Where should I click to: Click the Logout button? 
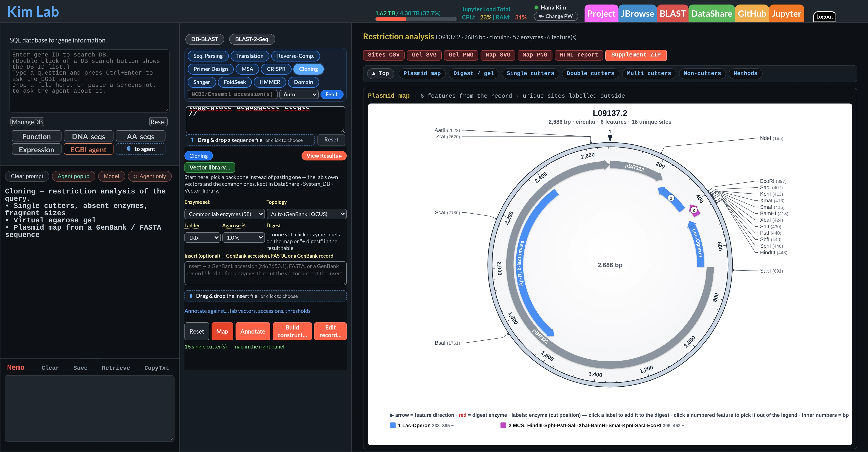[824, 16]
